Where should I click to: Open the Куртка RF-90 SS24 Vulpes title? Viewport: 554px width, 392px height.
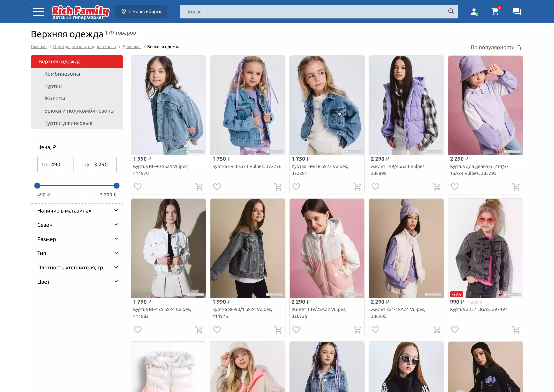161,170
